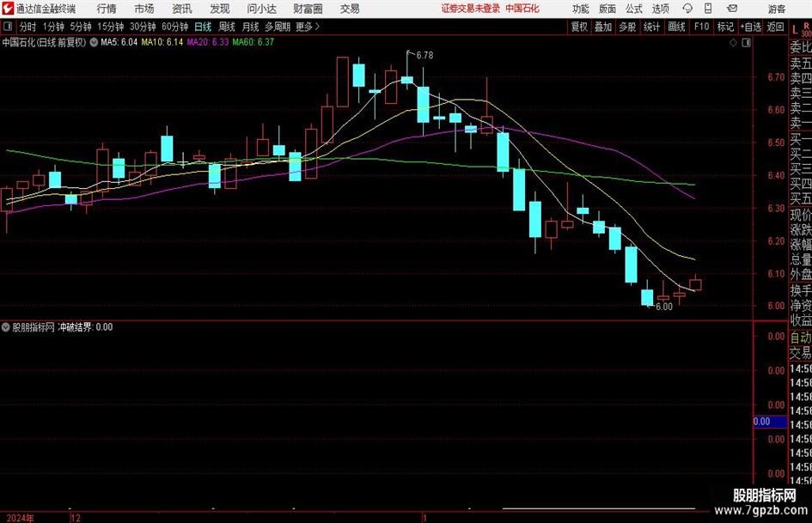This screenshot has width=812, height=523.
Task: Add stock using +自选 button
Action: click(750, 27)
